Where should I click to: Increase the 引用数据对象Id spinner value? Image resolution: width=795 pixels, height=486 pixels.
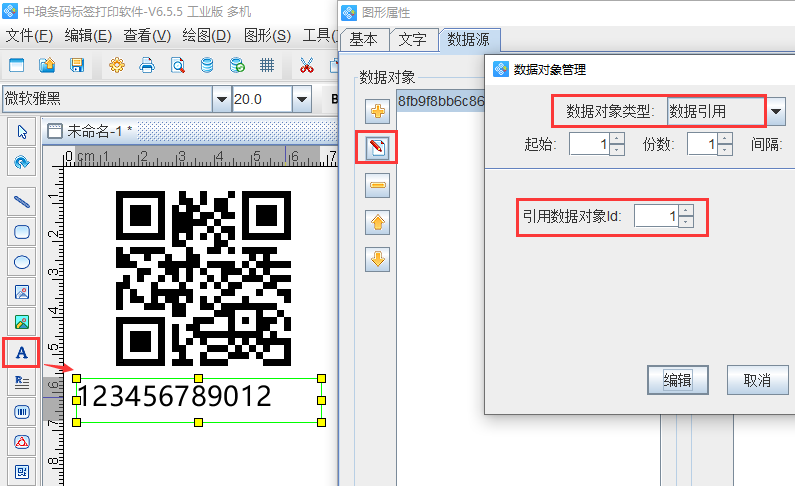pyautogui.click(x=685, y=210)
